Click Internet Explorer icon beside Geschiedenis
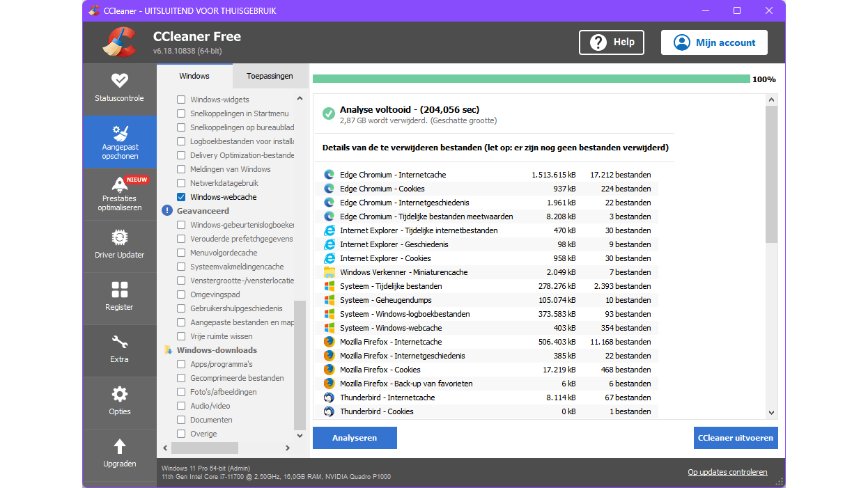The image size is (868, 488). click(330, 244)
